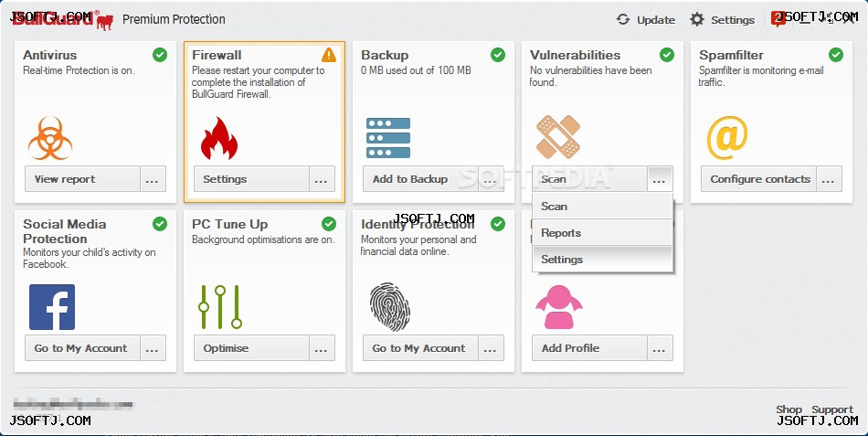
Task: Expand Backup more options button
Action: coord(491,179)
